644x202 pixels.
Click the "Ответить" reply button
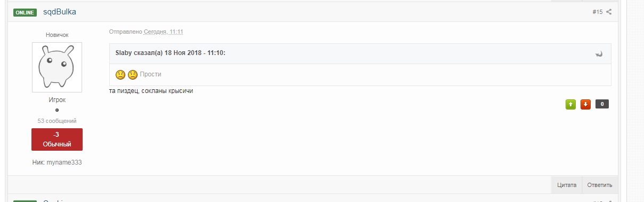pyautogui.click(x=600, y=185)
